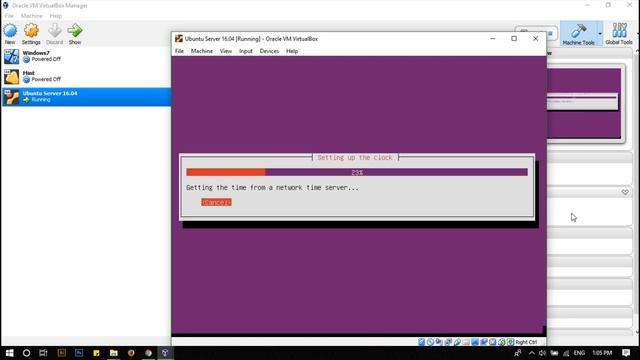This screenshot has width=640, height=360.
Task: Click the shared folders status icon
Action: click(466, 342)
